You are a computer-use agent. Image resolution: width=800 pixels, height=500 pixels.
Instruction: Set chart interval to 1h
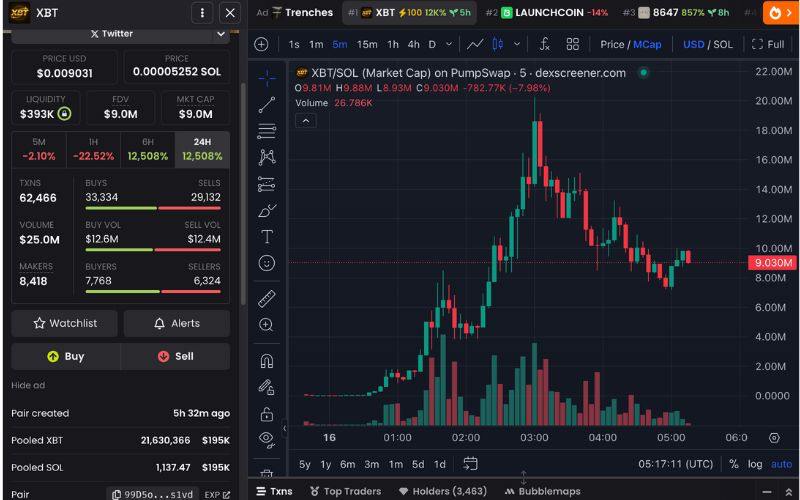click(393, 44)
